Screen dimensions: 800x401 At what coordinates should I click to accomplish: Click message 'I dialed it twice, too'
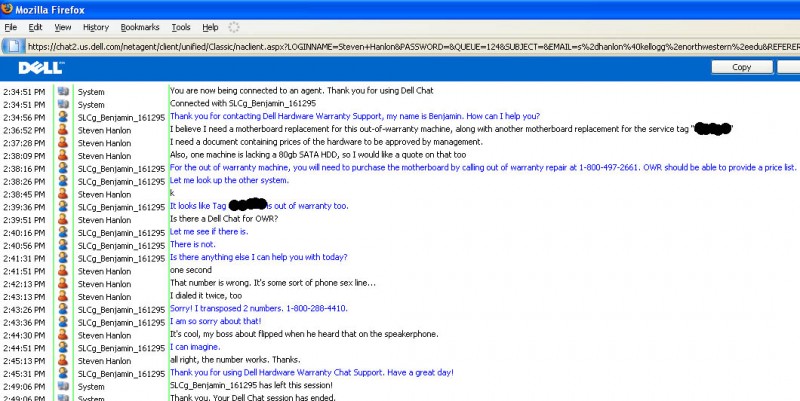point(206,295)
